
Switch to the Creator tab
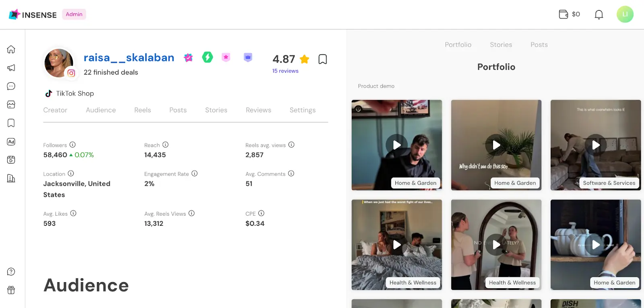click(x=55, y=110)
